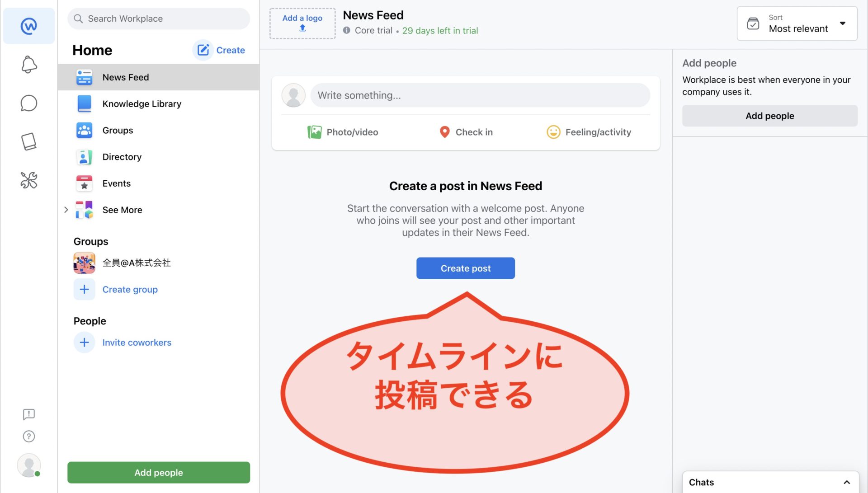This screenshot has width=868, height=493.
Task: Click the Chats label
Action: [x=701, y=482]
